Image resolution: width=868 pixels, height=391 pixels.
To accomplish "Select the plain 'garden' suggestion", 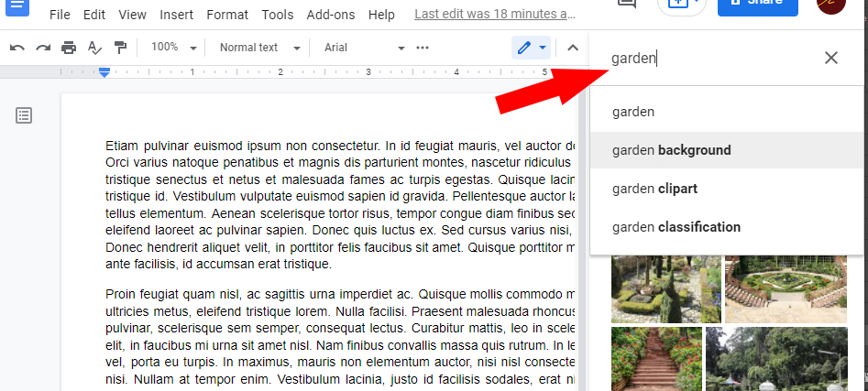I will (x=727, y=113).
